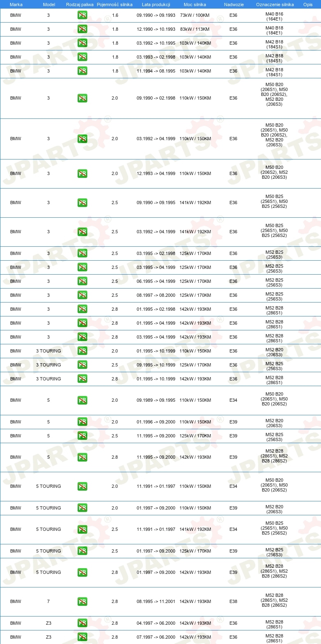Click the Lata produkcji column header
This screenshot has width=321, height=644.
point(156,5)
